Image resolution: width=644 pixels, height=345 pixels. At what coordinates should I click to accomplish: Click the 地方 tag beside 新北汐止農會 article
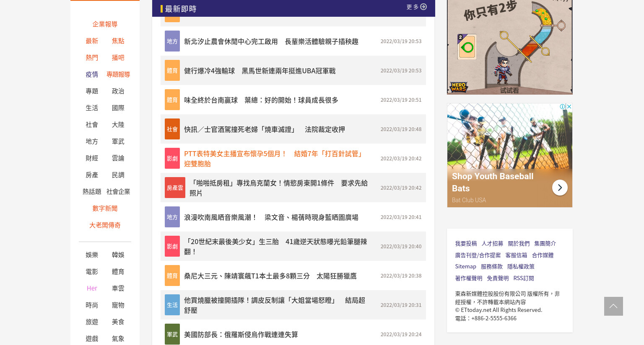[172, 41]
